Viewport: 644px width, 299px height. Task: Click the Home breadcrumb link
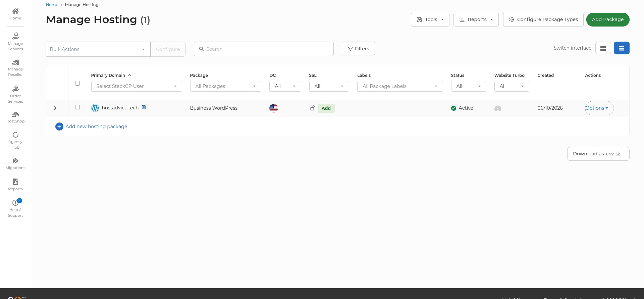52,5
